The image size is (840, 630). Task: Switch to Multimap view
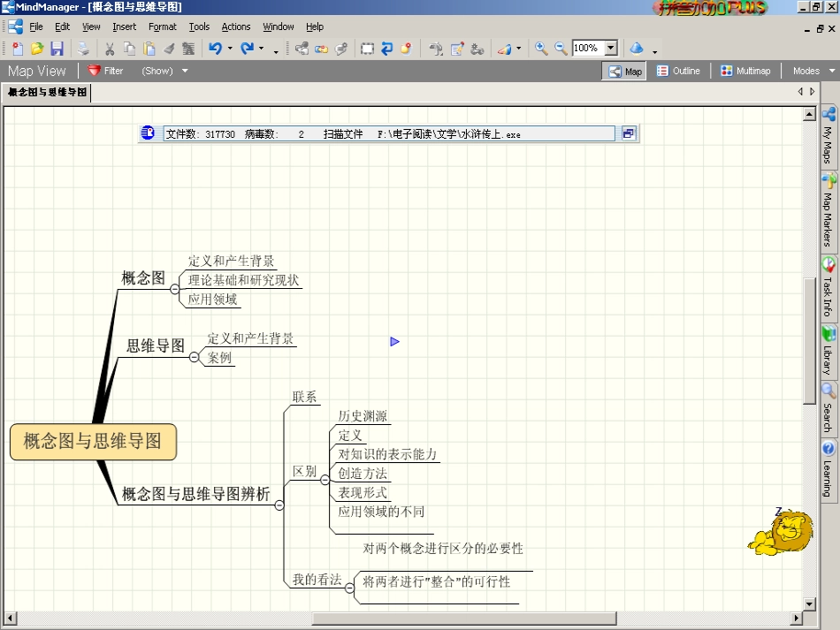coord(745,71)
